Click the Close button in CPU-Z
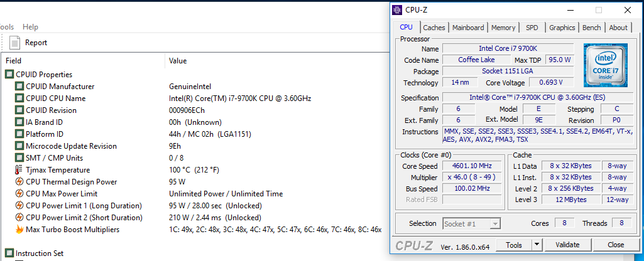The image size is (644, 261). click(616, 245)
